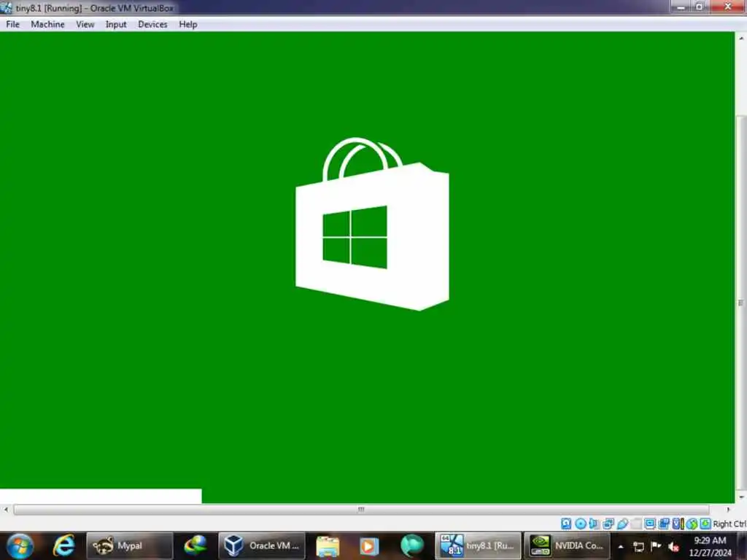Click the USB devices status icon
Viewport: 747px width, 560px height.
[622, 524]
